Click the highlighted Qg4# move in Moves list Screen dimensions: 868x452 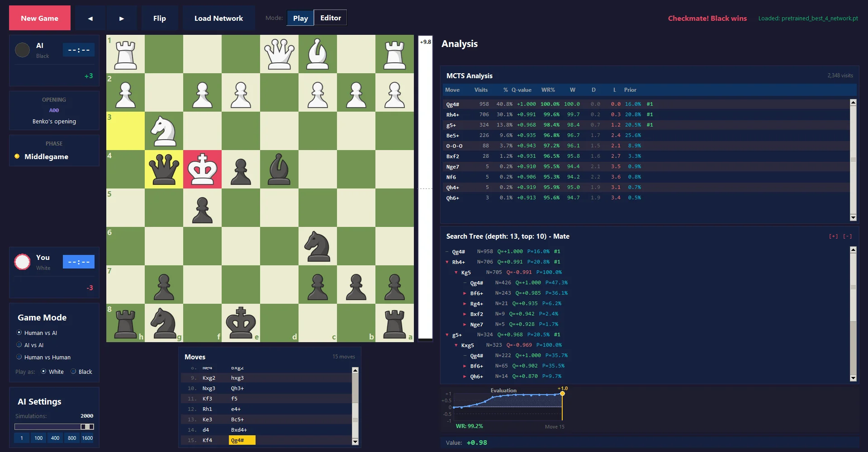click(241, 440)
